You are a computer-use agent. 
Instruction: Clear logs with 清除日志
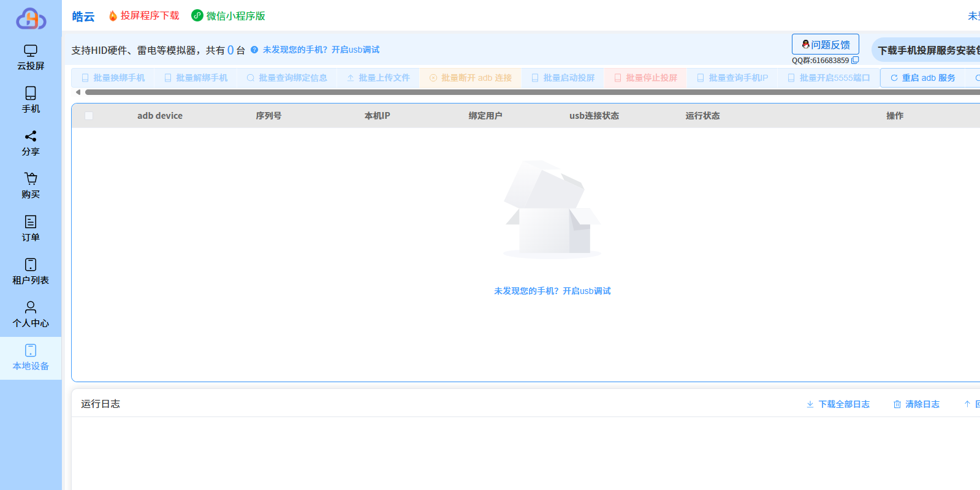pos(916,404)
